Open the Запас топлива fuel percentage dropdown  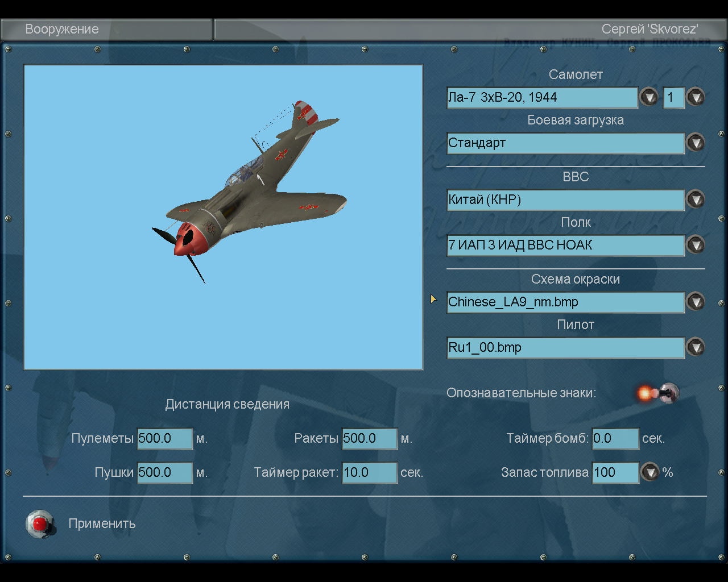pos(650,472)
